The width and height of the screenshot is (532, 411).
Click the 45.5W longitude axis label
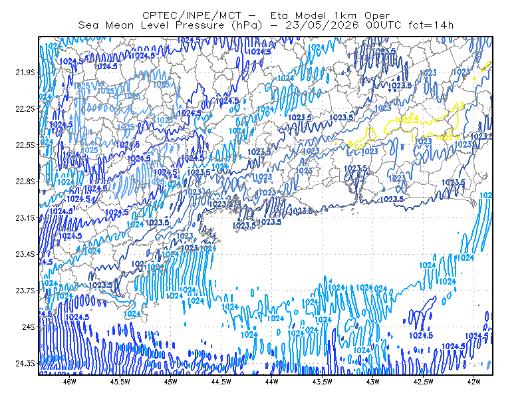[x=120, y=382]
